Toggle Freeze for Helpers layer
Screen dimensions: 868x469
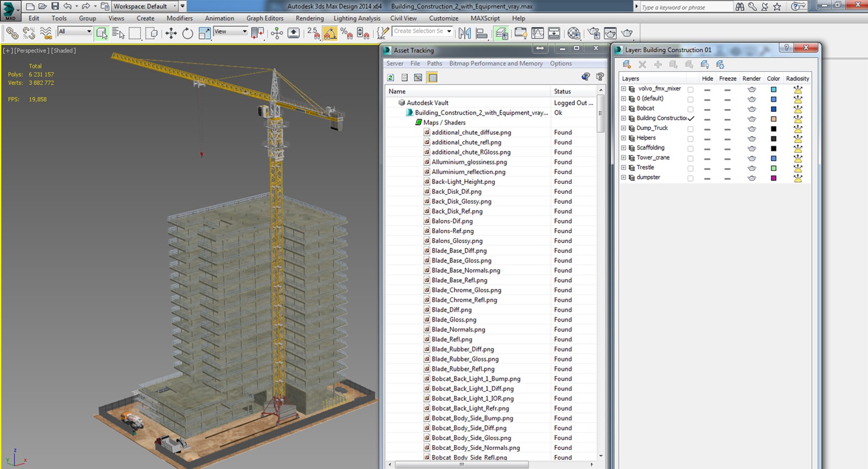[727, 139]
